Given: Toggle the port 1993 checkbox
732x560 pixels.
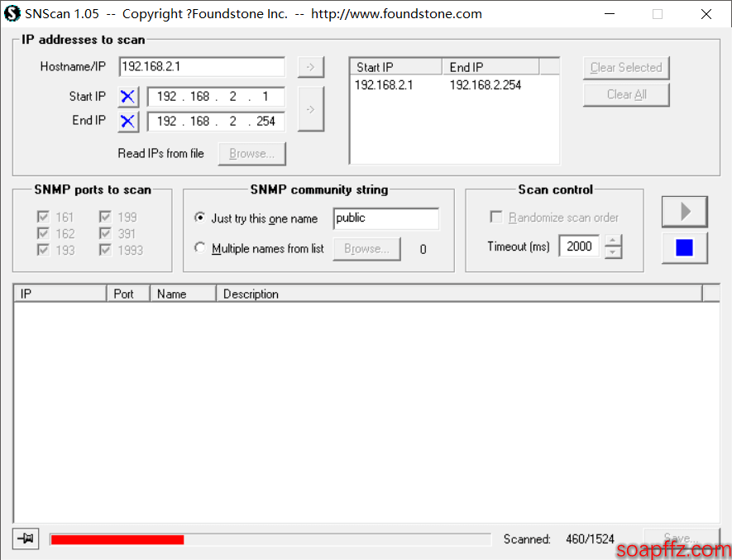Looking at the screenshot, I should click(x=105, y=251).
